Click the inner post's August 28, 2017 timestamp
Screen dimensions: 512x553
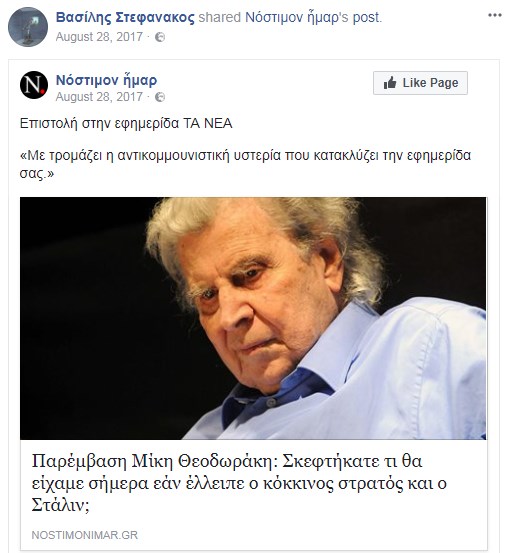(x=99, y=97)
